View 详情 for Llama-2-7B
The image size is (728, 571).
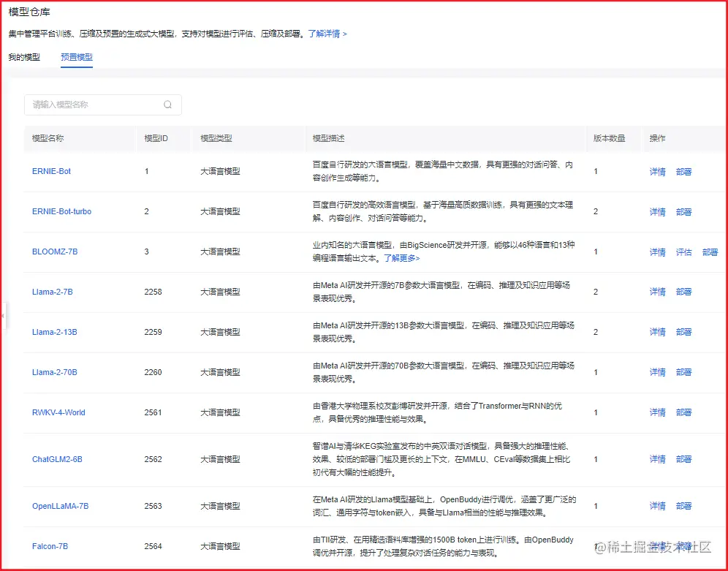(657, 292)
